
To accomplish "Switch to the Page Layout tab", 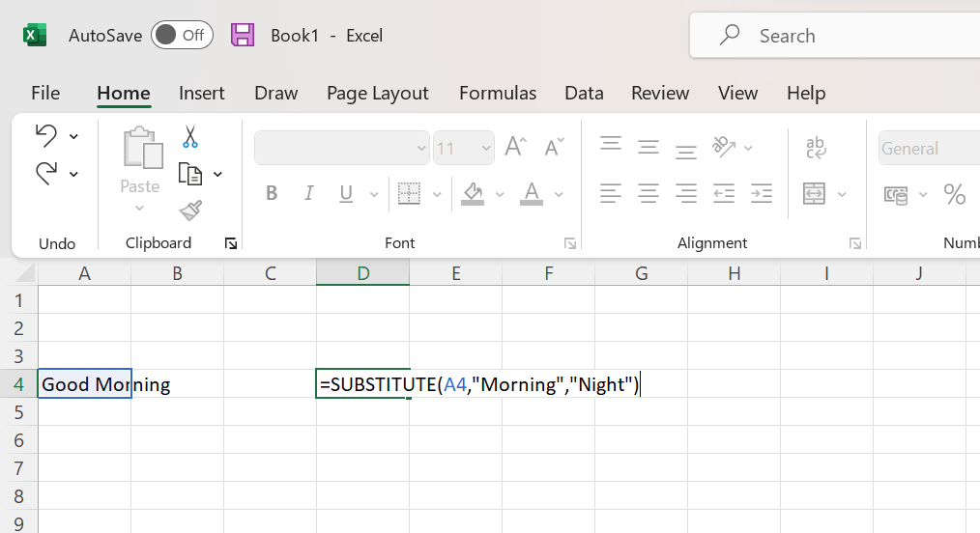I will 377,93.
